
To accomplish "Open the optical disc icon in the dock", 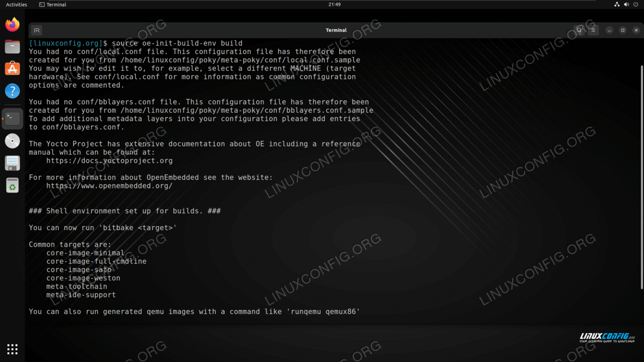I will coord(12,141).
